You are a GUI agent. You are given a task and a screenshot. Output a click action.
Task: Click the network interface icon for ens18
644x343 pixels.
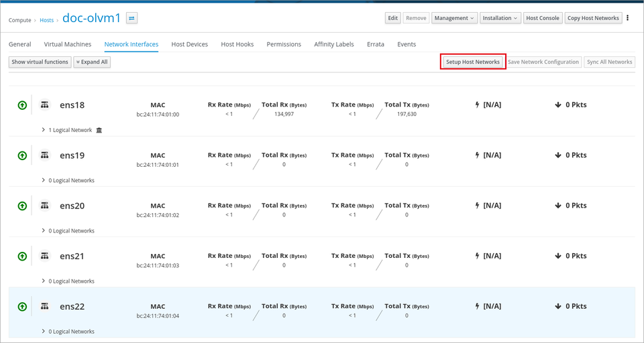click(x=45, y=105)
